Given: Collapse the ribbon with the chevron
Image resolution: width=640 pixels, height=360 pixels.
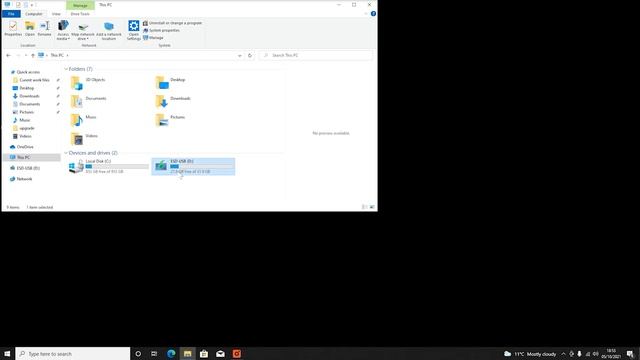Looking at the screenshot, I should (x=366, y=14).
